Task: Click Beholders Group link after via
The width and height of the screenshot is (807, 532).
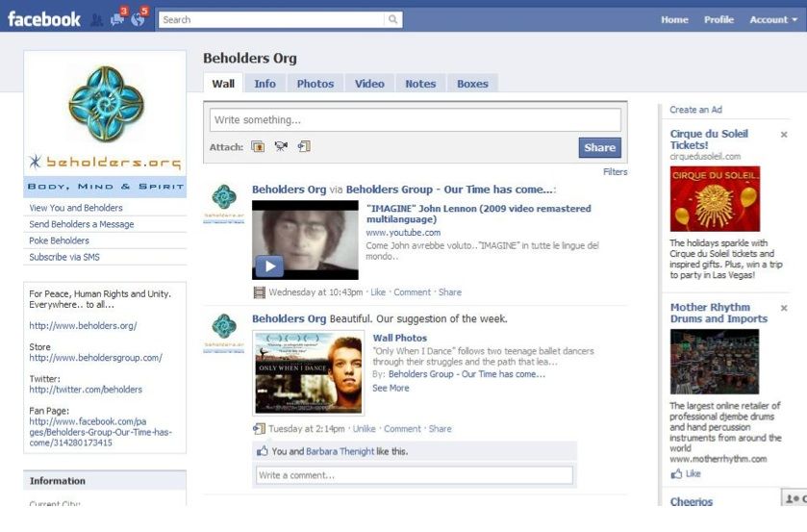Action: (x=450, y=189)
